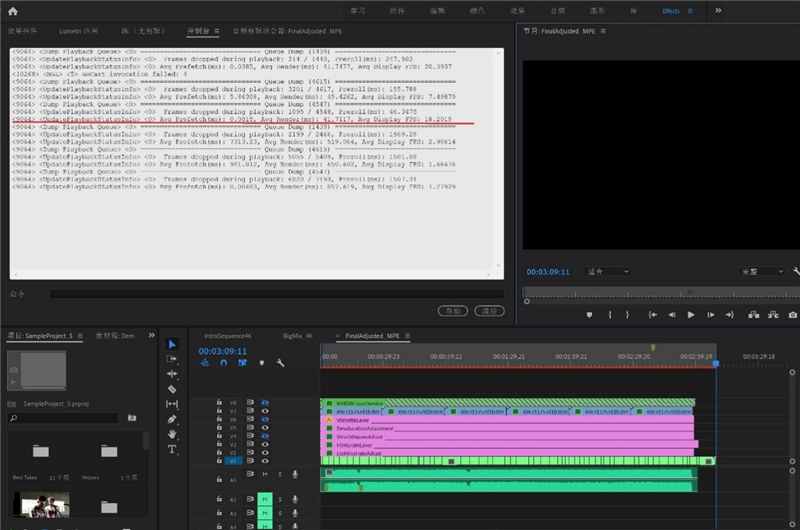Open timeline display settings wrench

pos(280,363)
